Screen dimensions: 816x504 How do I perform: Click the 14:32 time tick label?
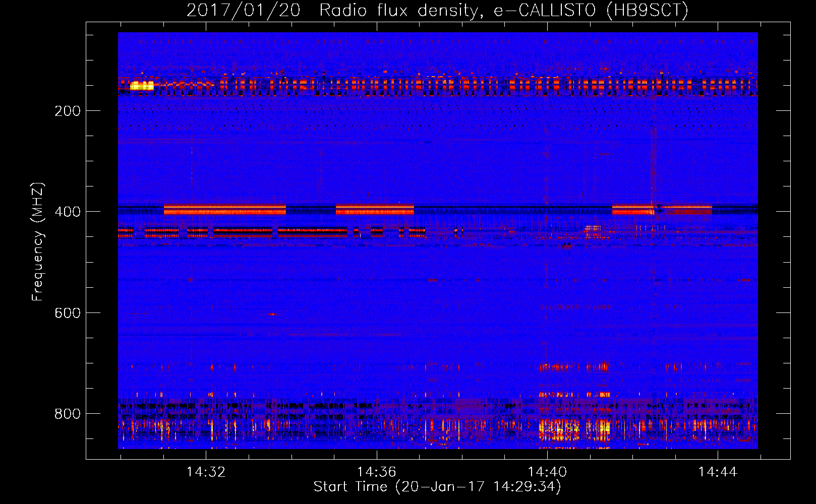click(x=206, y=472)
